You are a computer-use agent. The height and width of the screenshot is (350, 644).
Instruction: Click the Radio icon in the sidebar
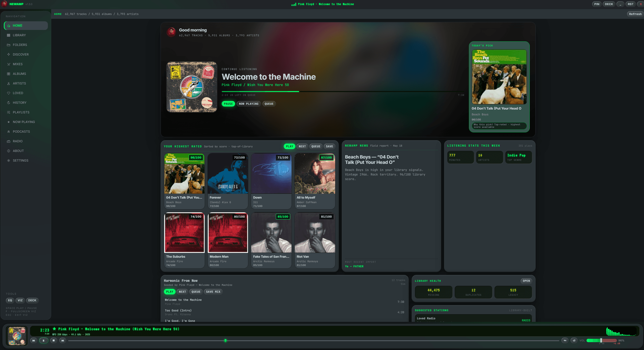[9, 141]
